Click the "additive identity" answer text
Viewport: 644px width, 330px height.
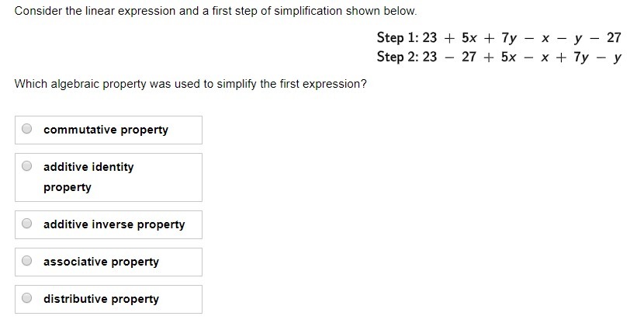pyautogui.click(x=88, y=167)
